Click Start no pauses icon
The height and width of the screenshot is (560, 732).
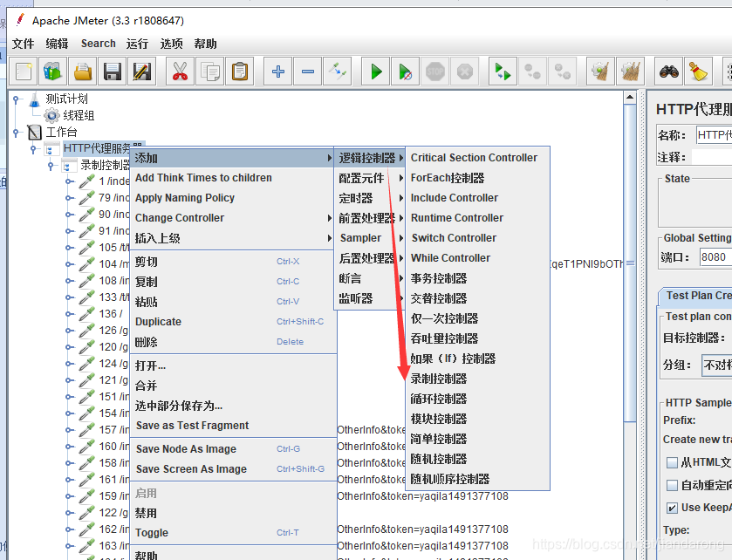tap(405, 72)
